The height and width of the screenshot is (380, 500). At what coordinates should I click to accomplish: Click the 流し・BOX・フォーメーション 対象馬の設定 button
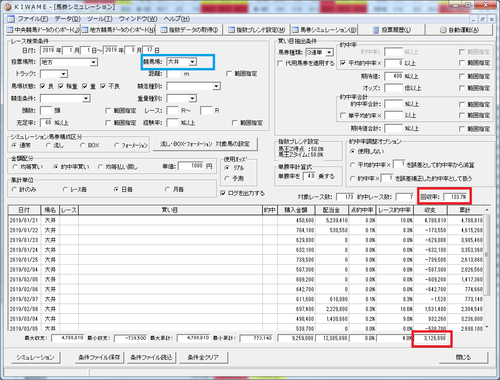coord(205,144)
